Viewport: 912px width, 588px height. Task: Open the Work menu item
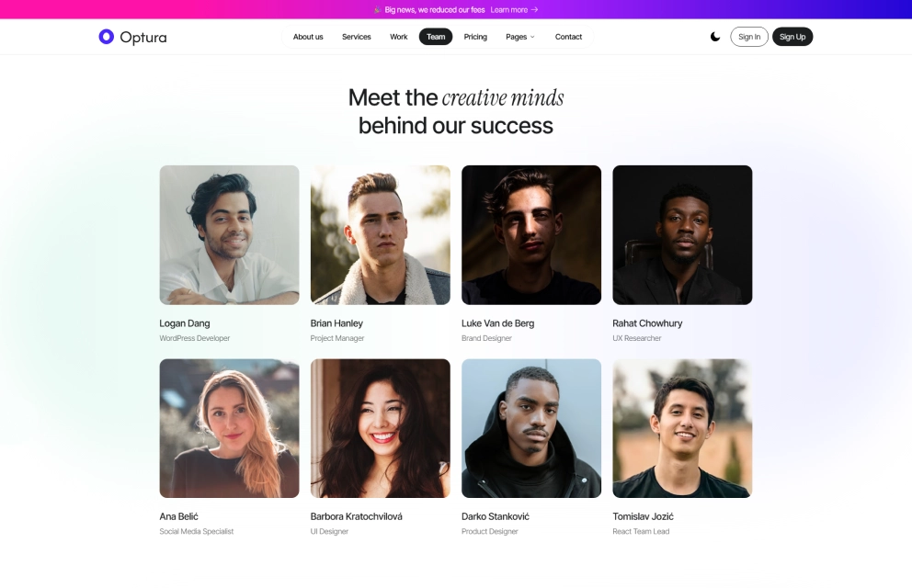coord(398,37)
